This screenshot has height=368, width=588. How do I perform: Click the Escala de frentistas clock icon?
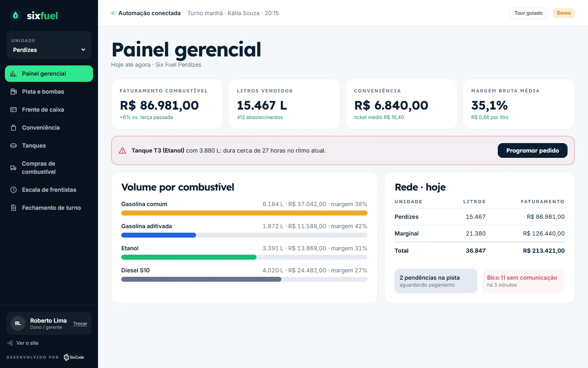pos(13,190)
